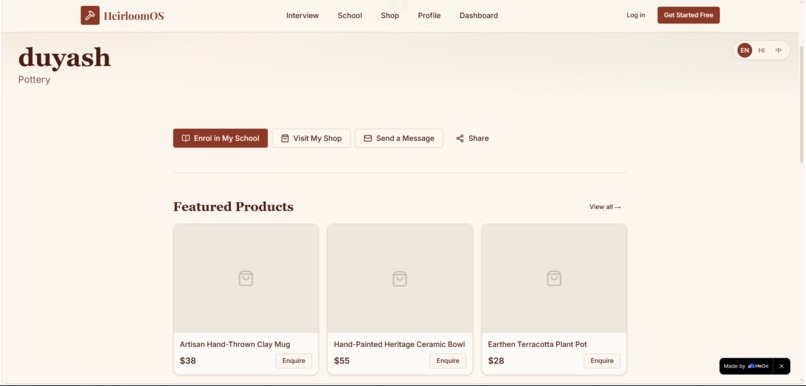Screen dimensions: 806x386
Task: Switch language to Chinese 中
Action: [778, 50]
